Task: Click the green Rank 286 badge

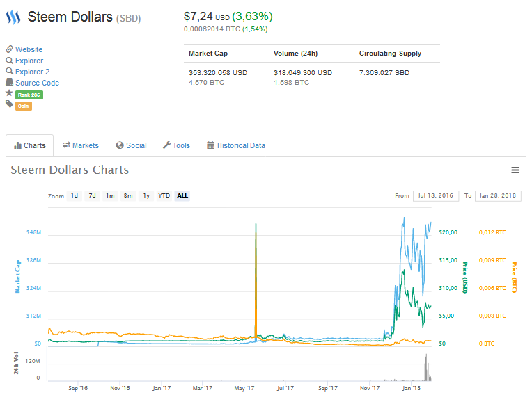Action: (29, 95)
